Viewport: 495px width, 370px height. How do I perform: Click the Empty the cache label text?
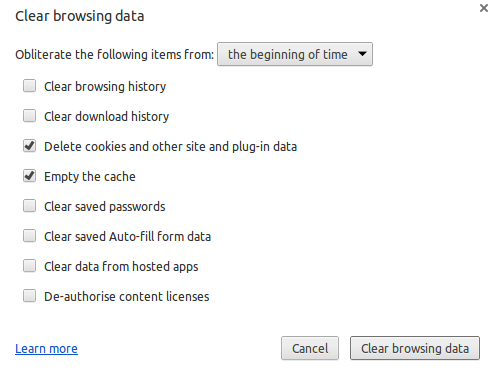point(90,177)
